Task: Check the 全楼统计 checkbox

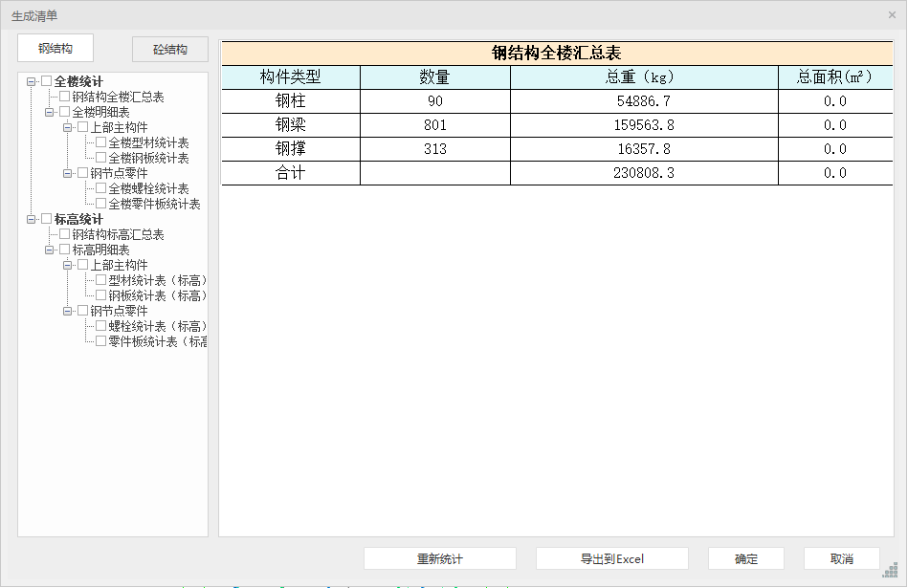Action: click(x=47, y=81)
